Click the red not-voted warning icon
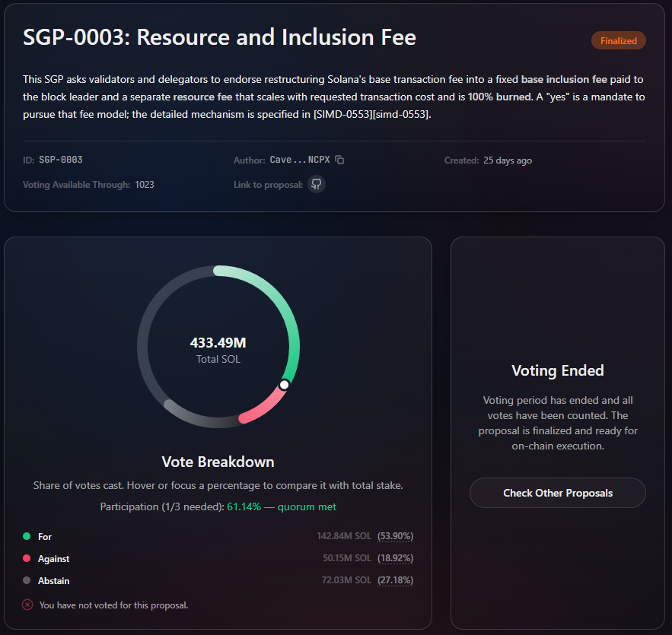Image resolution: width=672 pixels, height=635 pixels. click(27, 605)
